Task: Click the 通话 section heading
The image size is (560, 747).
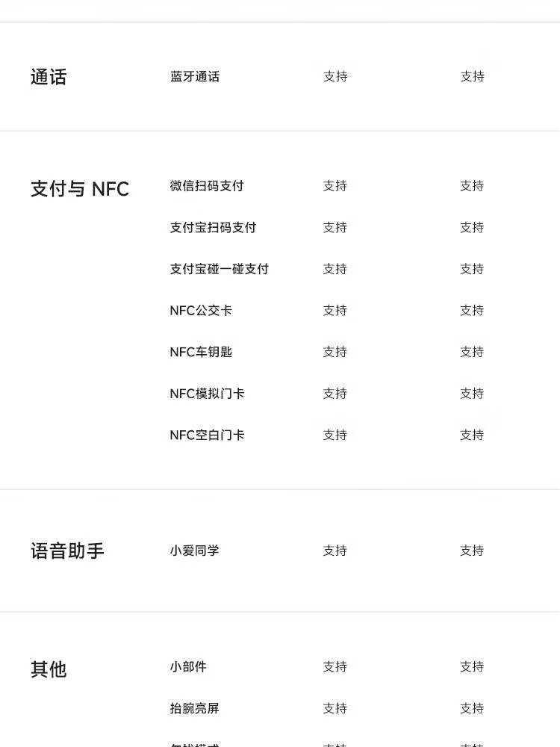Action: (49, 77)
